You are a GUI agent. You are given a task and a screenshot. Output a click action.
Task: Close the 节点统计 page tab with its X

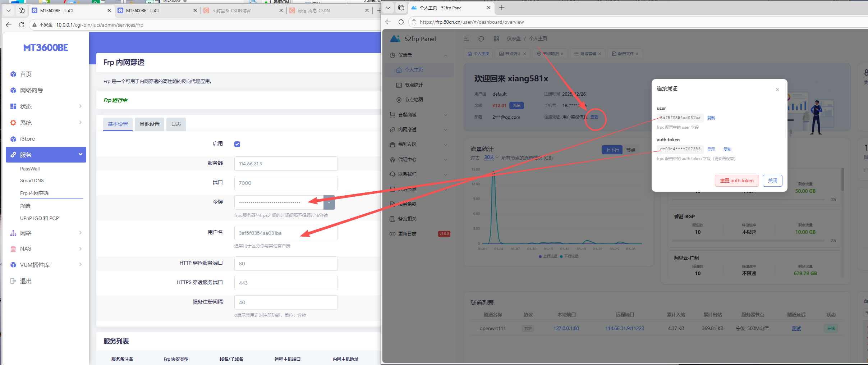tap(524, 54)
